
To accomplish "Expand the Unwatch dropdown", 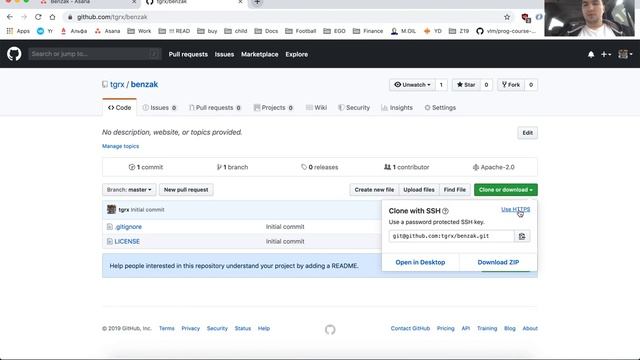I will tap(412, 85).
